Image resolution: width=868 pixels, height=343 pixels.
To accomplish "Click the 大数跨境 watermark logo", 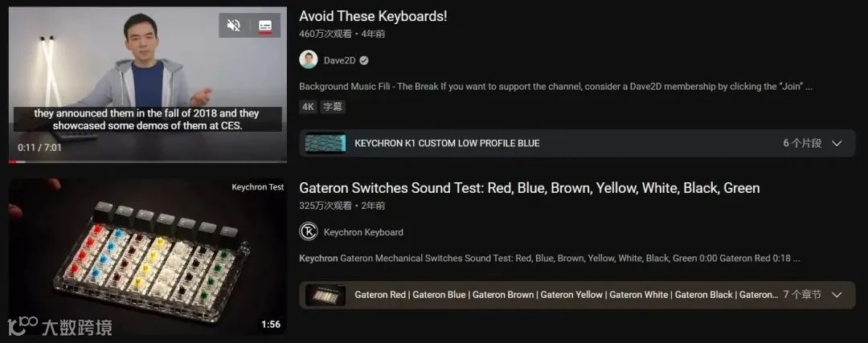I will (x=59, y=327).
